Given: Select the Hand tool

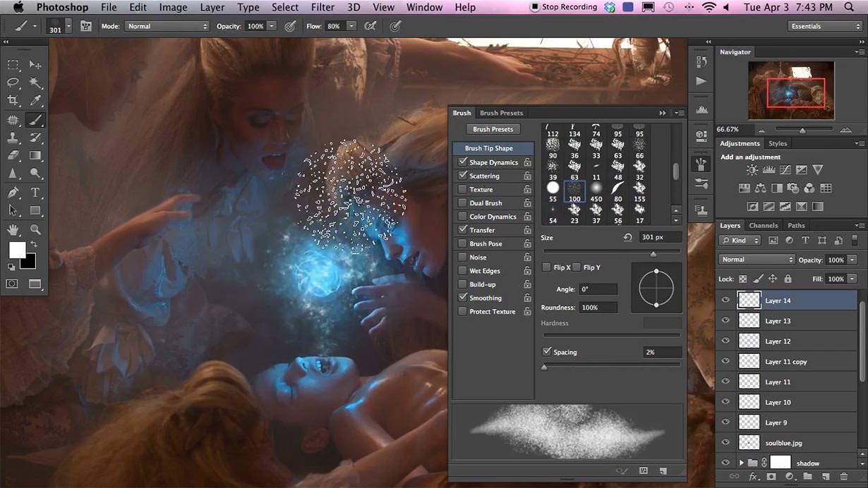Looking at the screenshot, I should coord(13,230).
